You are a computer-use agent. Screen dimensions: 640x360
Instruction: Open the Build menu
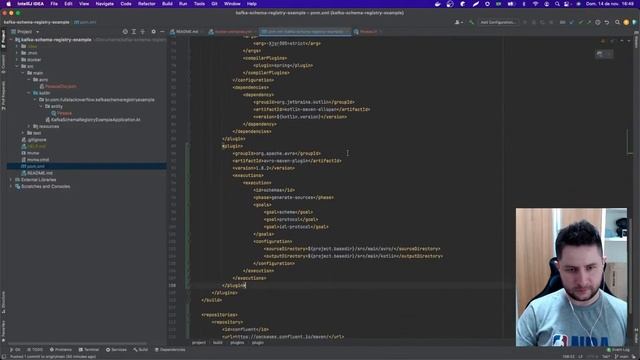point(167,4)
